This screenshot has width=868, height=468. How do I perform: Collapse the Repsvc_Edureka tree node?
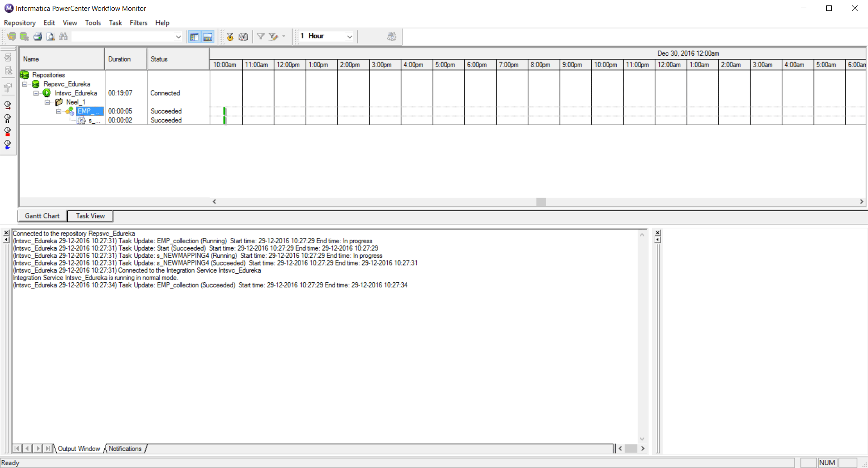point(25,84)
